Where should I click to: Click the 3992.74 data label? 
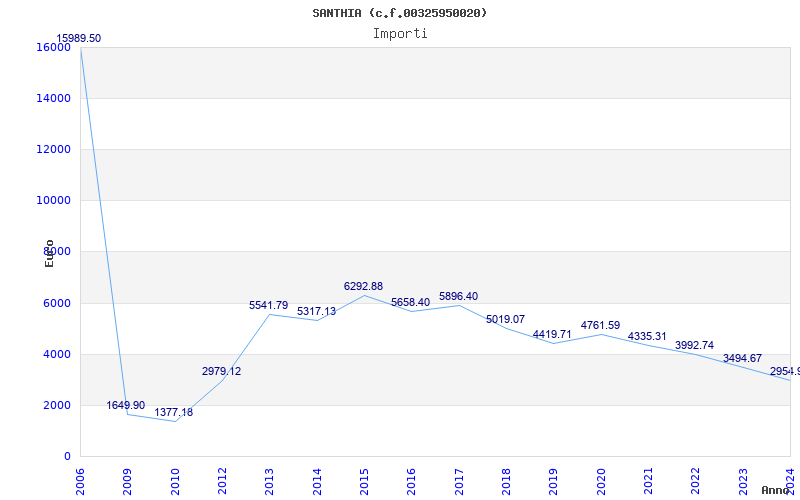694,345
